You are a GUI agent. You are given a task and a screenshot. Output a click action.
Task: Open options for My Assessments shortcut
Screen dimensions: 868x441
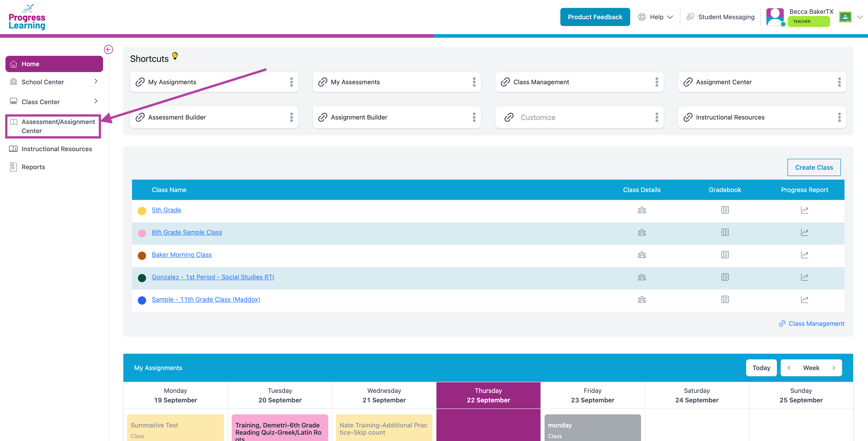coord(474,82)
